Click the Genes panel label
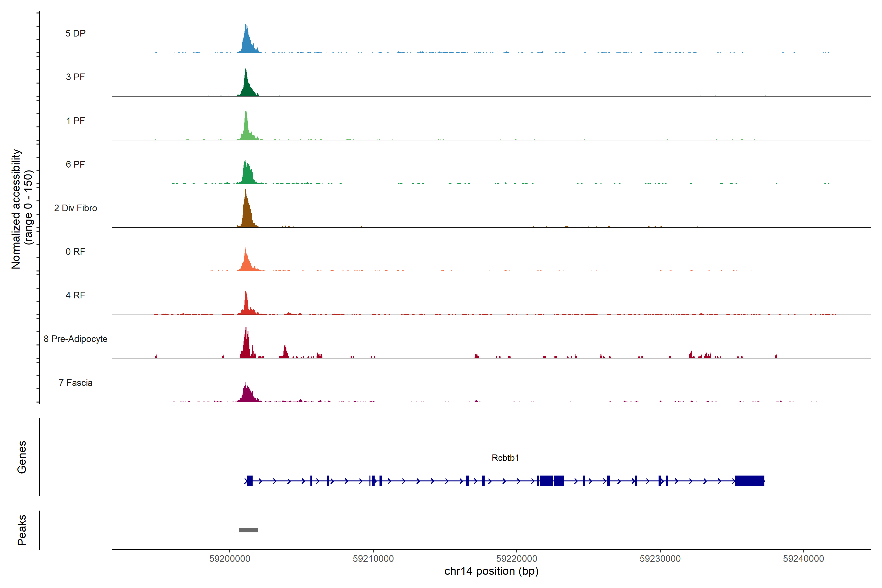Screen dimensions: 882x588 click(x=22, y=457)
